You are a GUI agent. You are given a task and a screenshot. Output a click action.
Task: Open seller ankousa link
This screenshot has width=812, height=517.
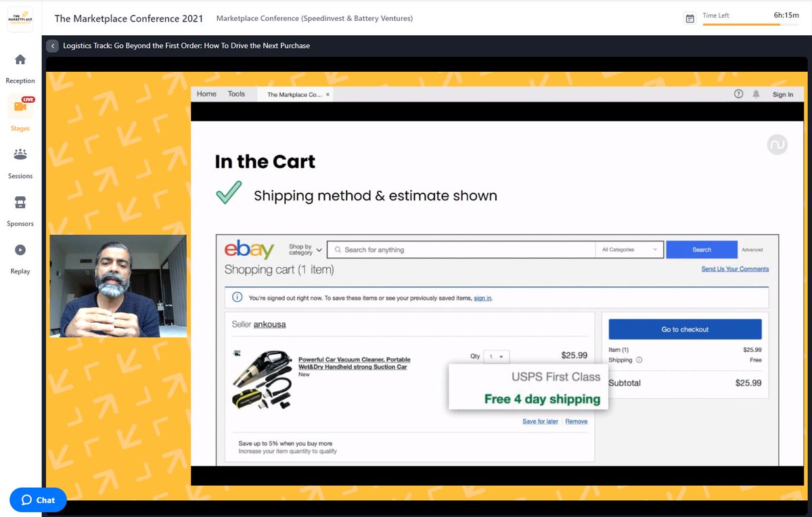coord(269,324)
